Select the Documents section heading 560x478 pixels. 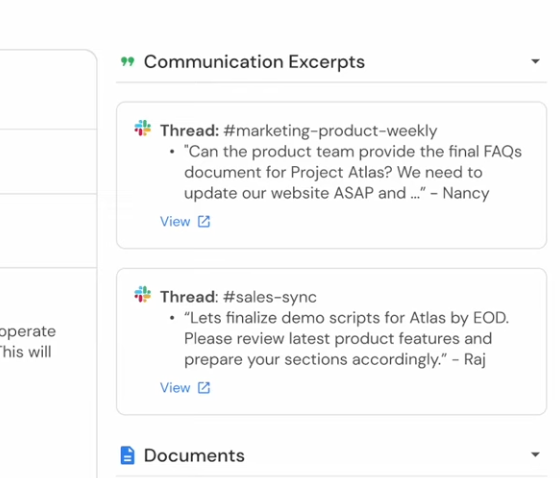(194, 455)
